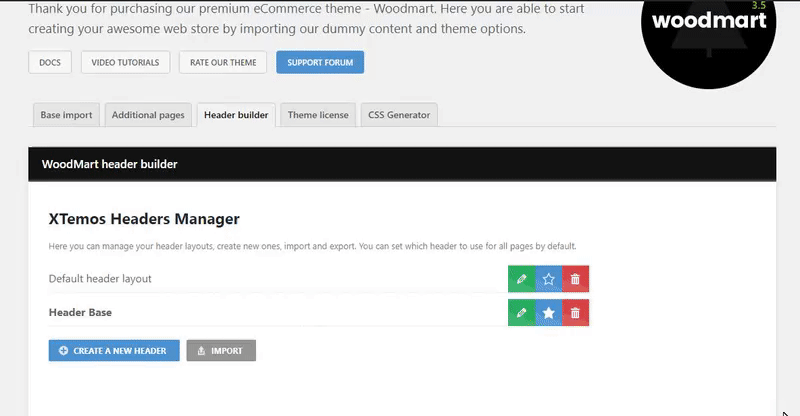This screenshot has width=800, height=416.
Task: Click the WoodMart header builder title bar
Action: (x=402, y=164)
